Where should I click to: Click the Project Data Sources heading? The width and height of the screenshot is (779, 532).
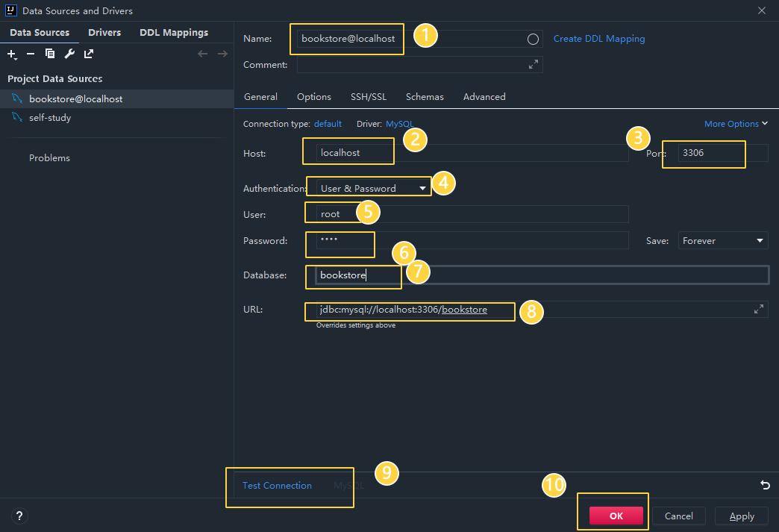(55, 79)
